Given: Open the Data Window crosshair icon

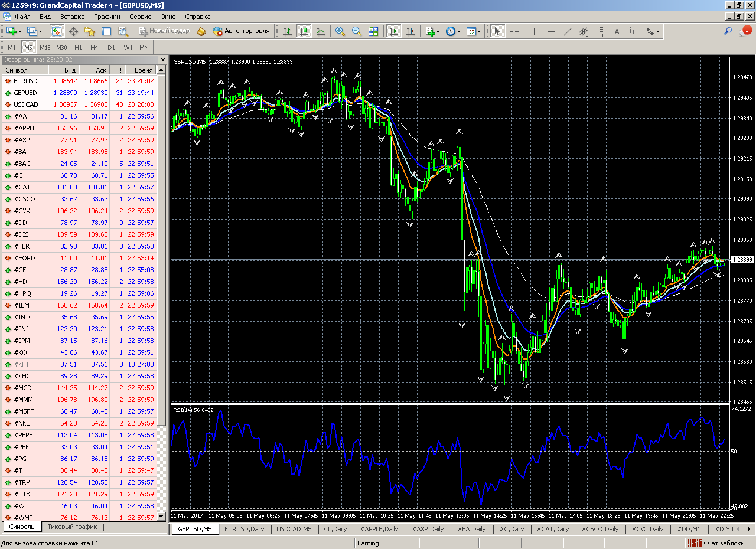Looking at the screenshot, I should point(74,31).
